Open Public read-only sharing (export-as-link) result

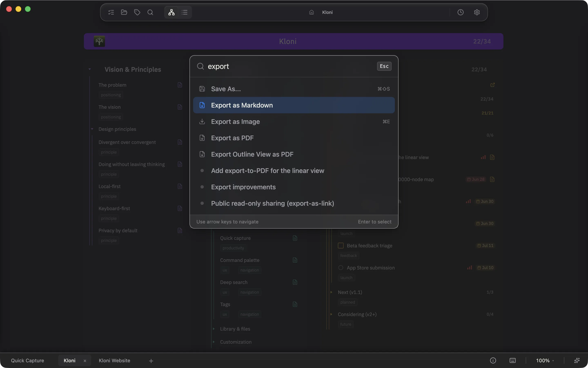coord(294,203)
